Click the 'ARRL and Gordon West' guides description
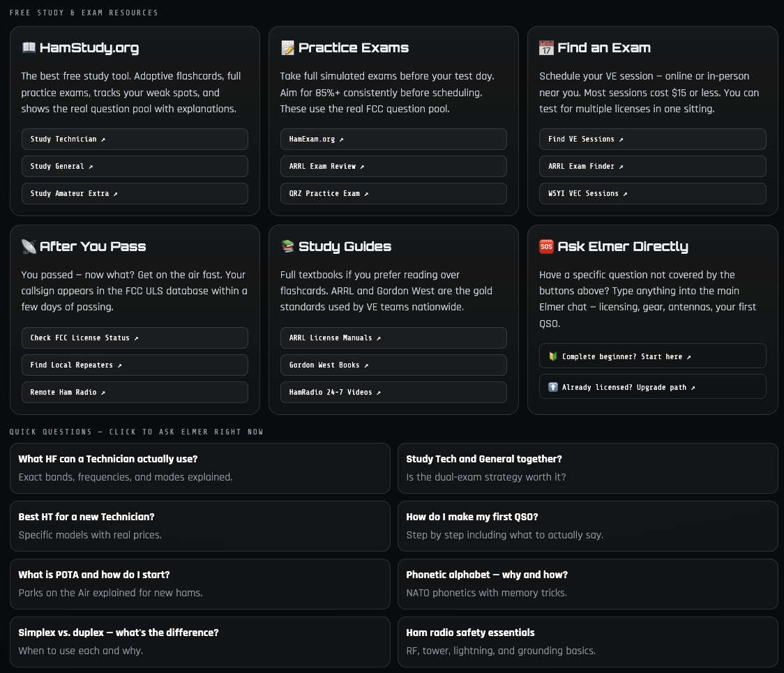This screenshot has width=784, height=673. pyautogui.click(x=386, y=291)
